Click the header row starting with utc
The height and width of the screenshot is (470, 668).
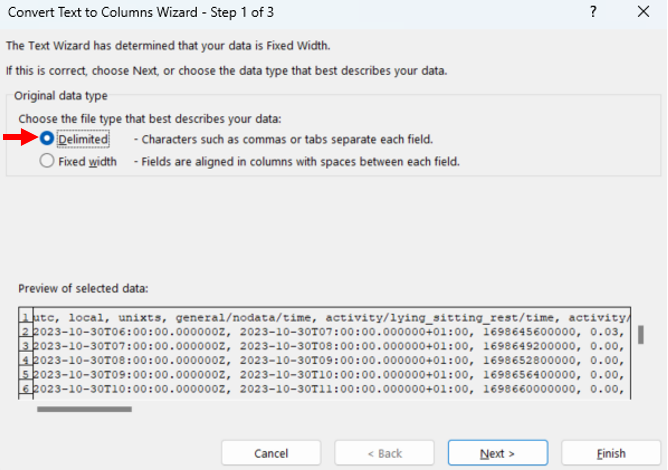320,317
